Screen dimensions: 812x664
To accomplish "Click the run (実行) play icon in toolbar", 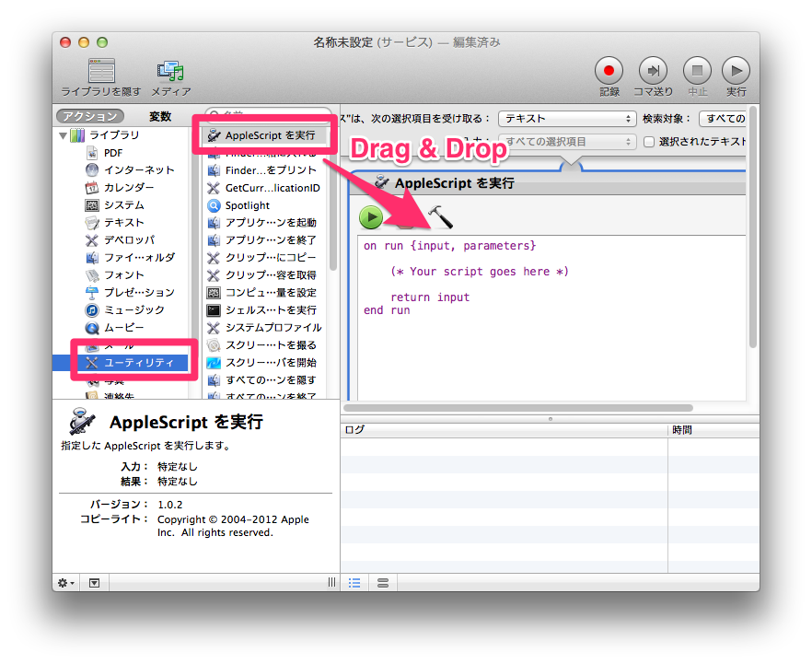I will tap(736, 70).
